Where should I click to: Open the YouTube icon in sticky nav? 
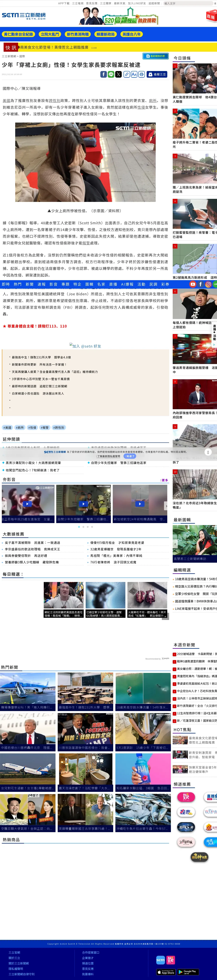click(x=193, y=284)
